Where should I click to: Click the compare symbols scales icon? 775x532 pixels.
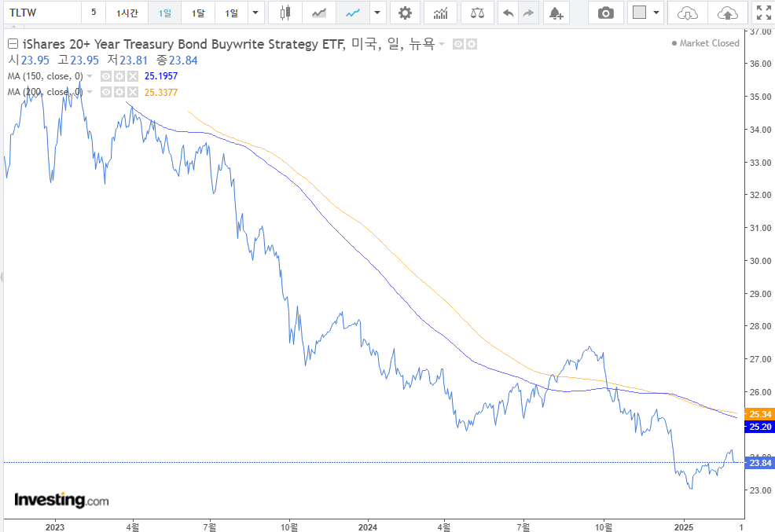click(x=477, y=13)
